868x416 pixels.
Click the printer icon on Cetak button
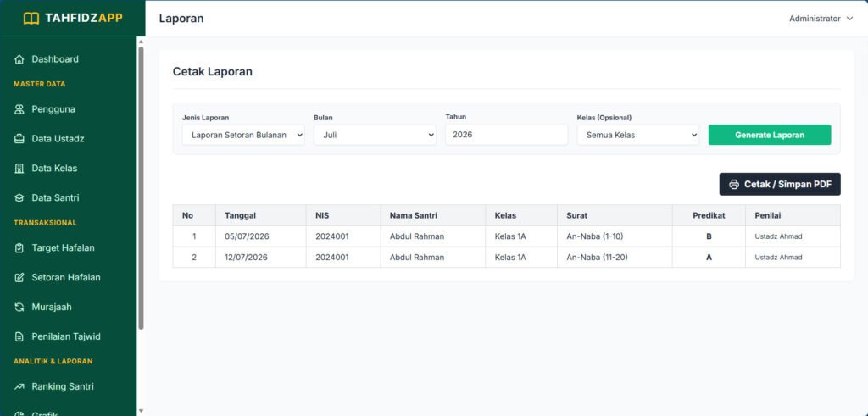point(734,184)
